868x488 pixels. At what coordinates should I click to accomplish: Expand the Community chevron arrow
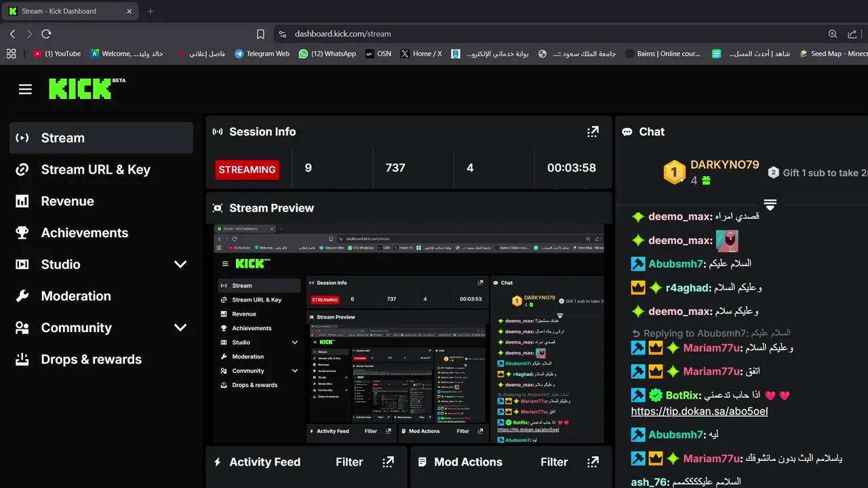pos(180,327)
